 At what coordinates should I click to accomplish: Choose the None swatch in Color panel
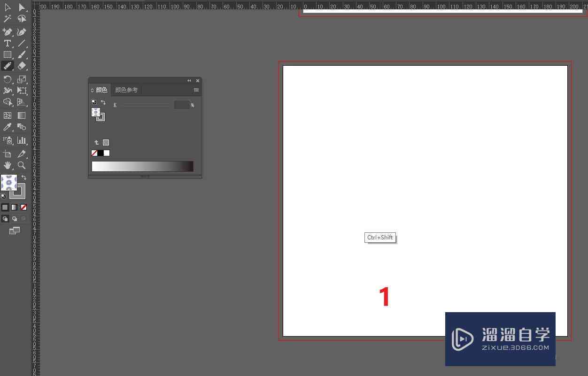pos(94,153)
